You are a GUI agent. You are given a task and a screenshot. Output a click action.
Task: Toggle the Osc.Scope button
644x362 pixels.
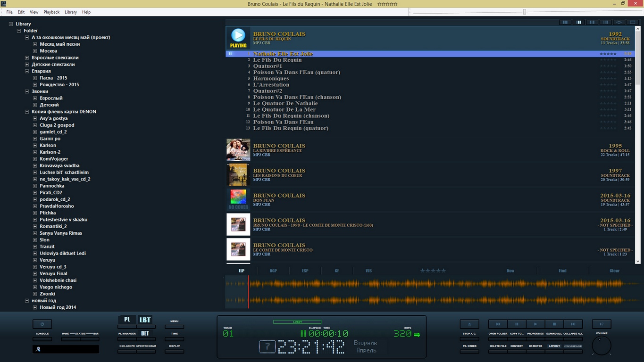(127, 351)
